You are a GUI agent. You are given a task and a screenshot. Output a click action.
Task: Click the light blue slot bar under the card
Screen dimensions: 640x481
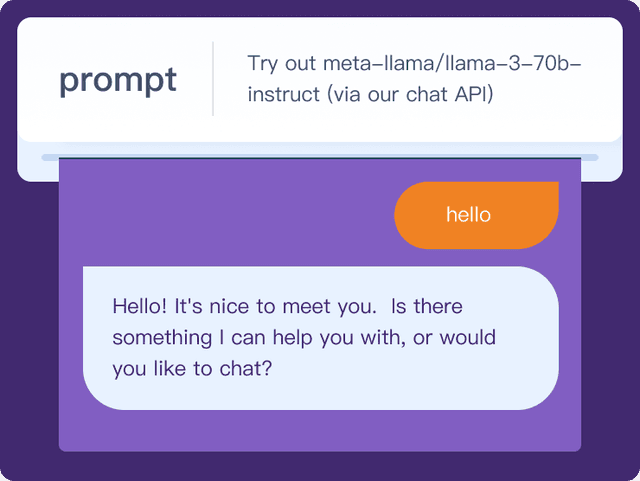click(x=320, y=157)
